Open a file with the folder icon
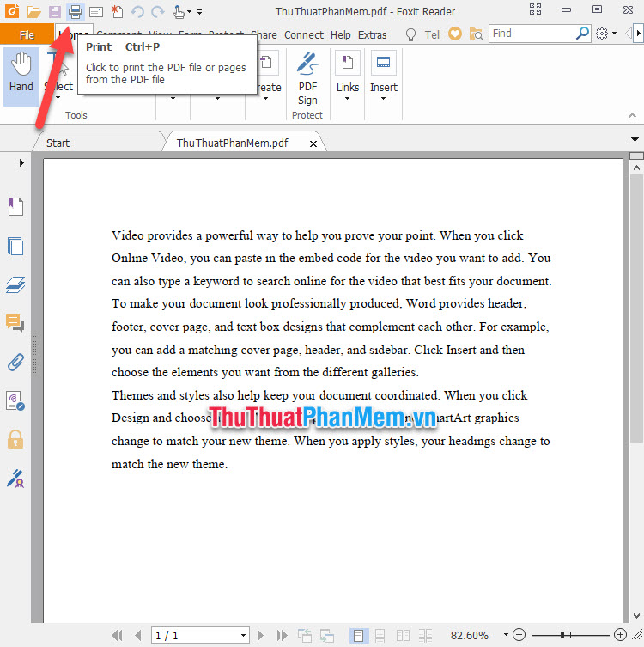Screen dimensions: 644x647 tap(33, 12)
